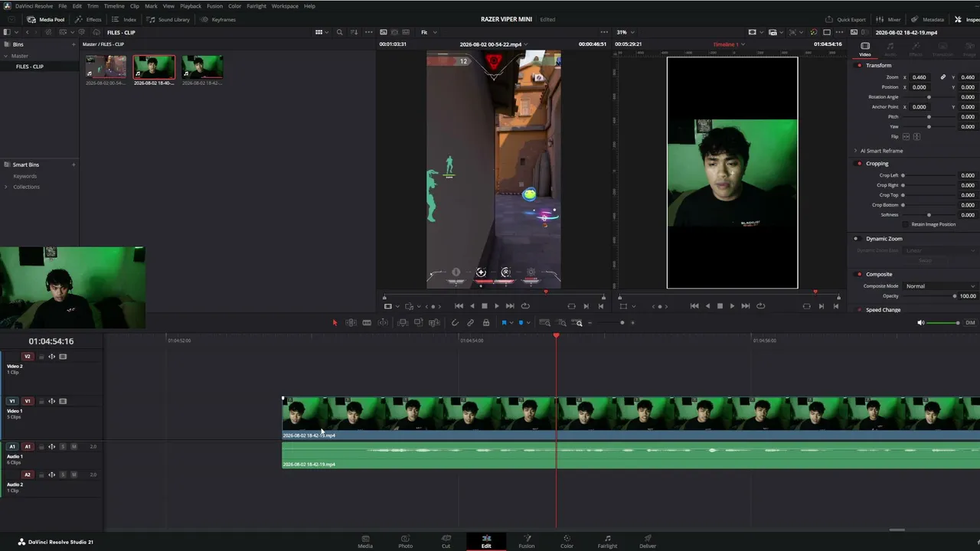Open the audio Mixer panel

click(888, 19)
